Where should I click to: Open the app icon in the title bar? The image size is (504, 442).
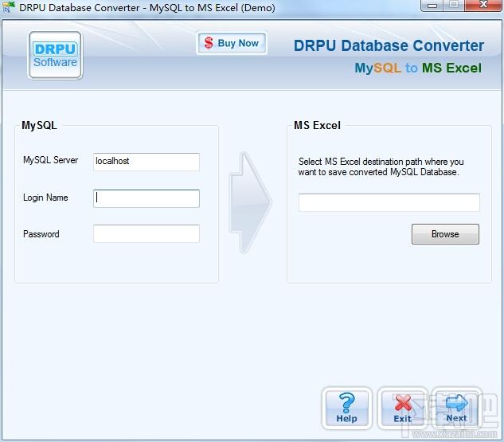click(8, 6)
